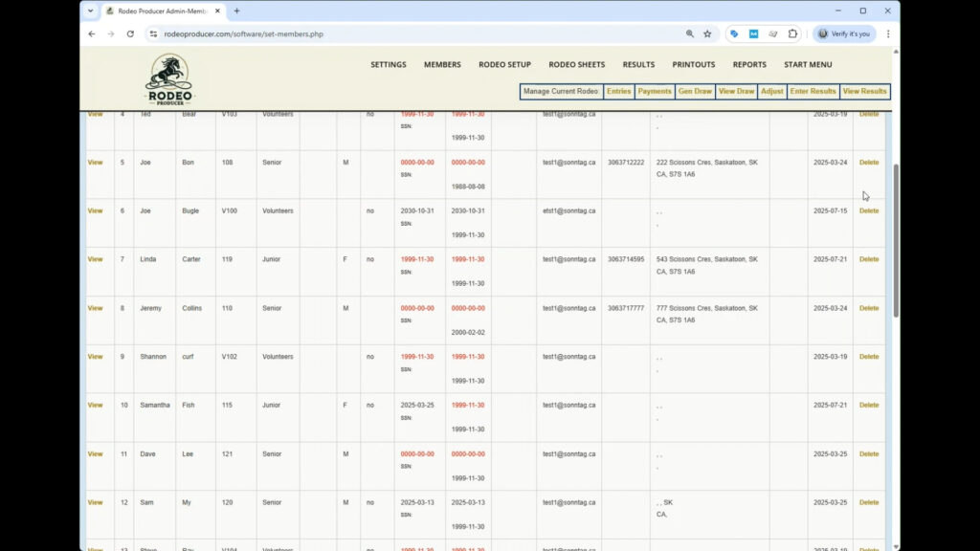Click the page's vertical scrollbar thumb
Image resolution: width=980 pixels, height=551 pixels.
896,239
